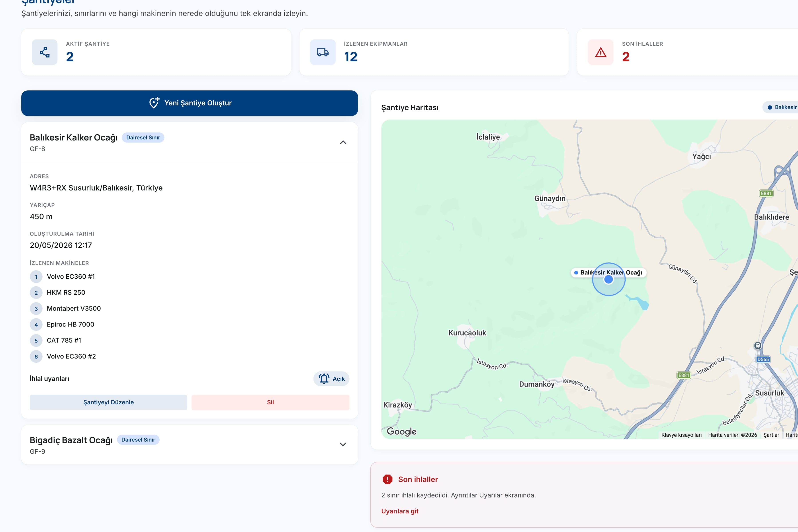Viewport: 798px width, 532px height.
Task: Click the Balıklıdere label on map
Action: pos(772,217)
